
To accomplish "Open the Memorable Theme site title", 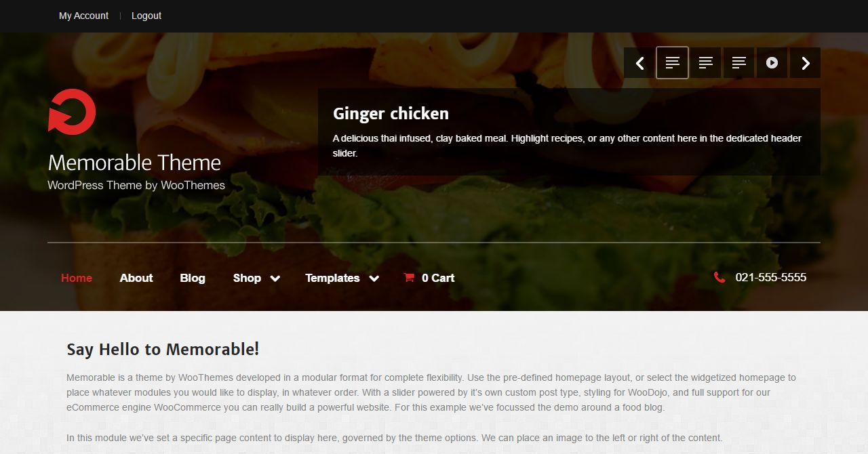I will pos(134,163).
